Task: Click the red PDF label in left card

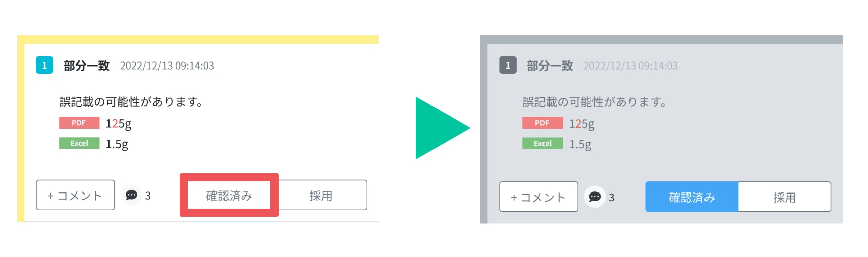Action: pyautogui.click(x=79, y=123)
